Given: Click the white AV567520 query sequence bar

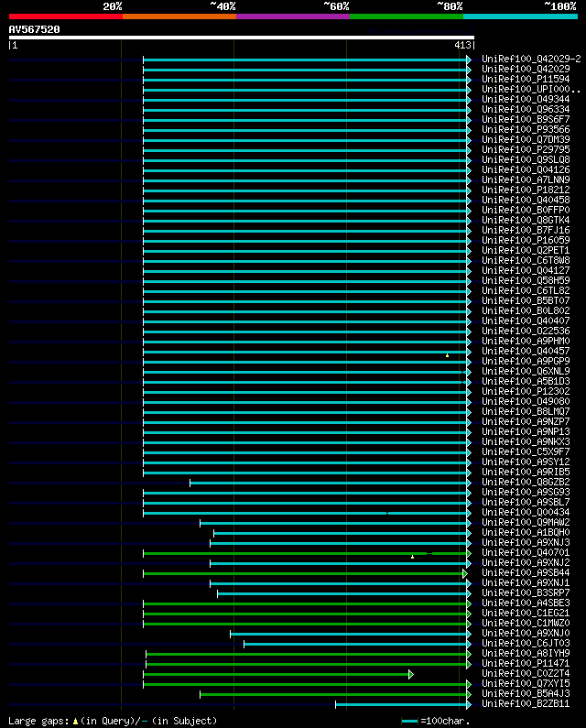Looking at the screenshot, I should pos(242,38).
